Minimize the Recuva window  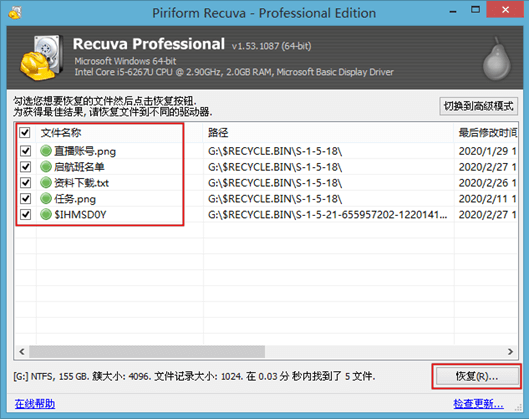pos(453,11)
